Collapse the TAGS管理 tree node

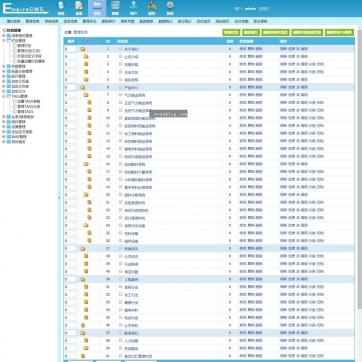[4, 96]
